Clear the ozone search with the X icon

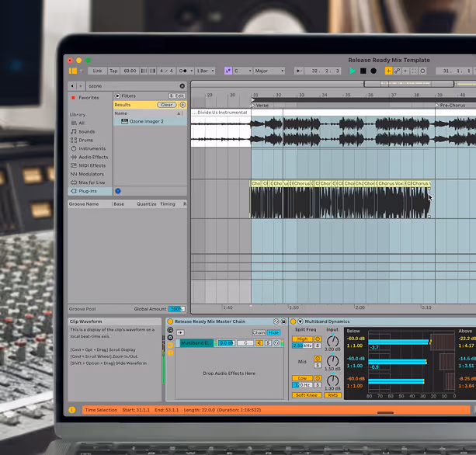[x=182, y=86]
